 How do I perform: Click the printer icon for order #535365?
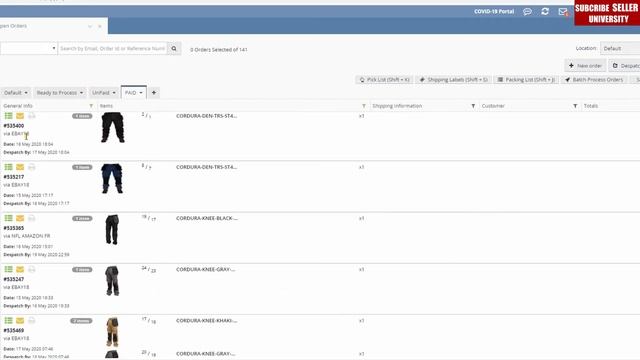31,218
